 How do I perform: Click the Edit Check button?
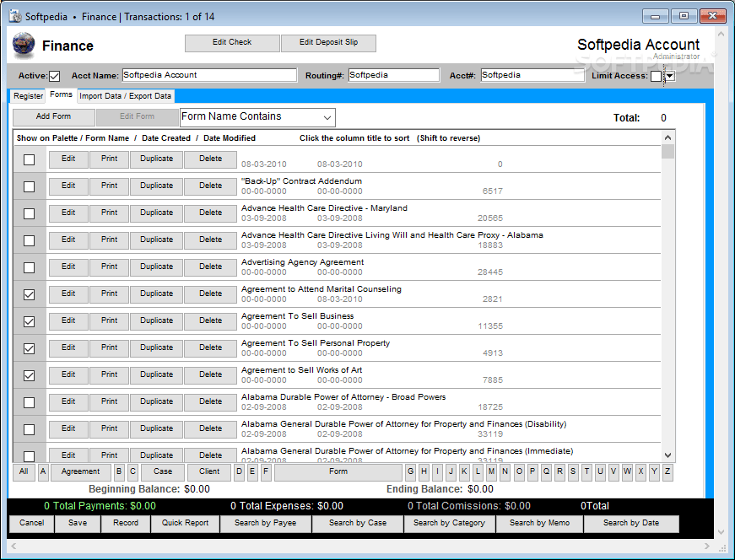[x=231, y=42]
